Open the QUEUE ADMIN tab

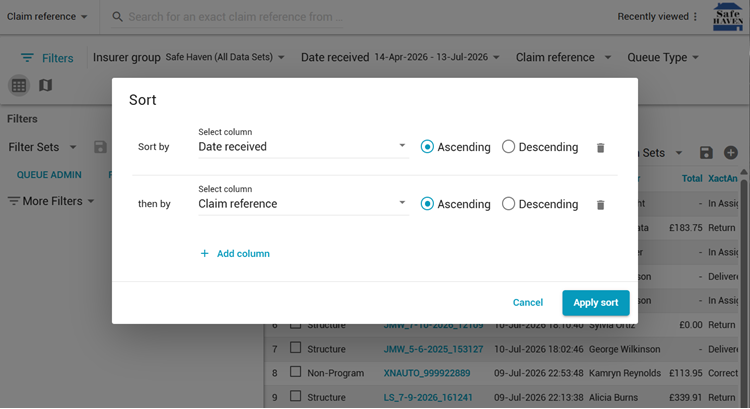[x=49, y=175]
